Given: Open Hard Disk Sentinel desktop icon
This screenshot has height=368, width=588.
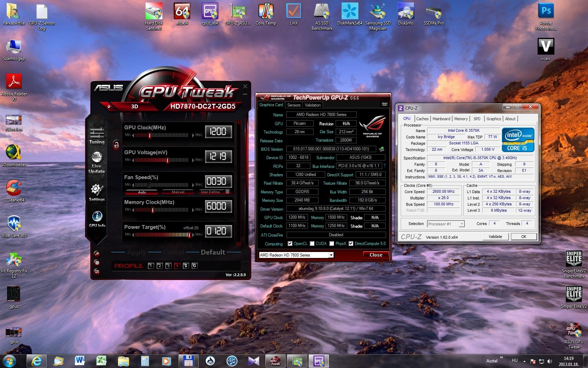Looking at the screenshot, I should click(154, 16).
